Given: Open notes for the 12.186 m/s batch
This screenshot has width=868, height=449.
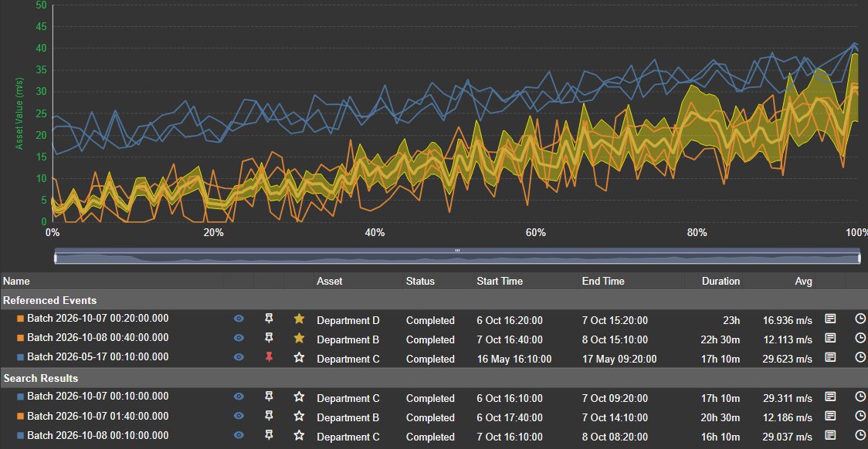Looking at the screenshot, I should (x=830, y=416).
